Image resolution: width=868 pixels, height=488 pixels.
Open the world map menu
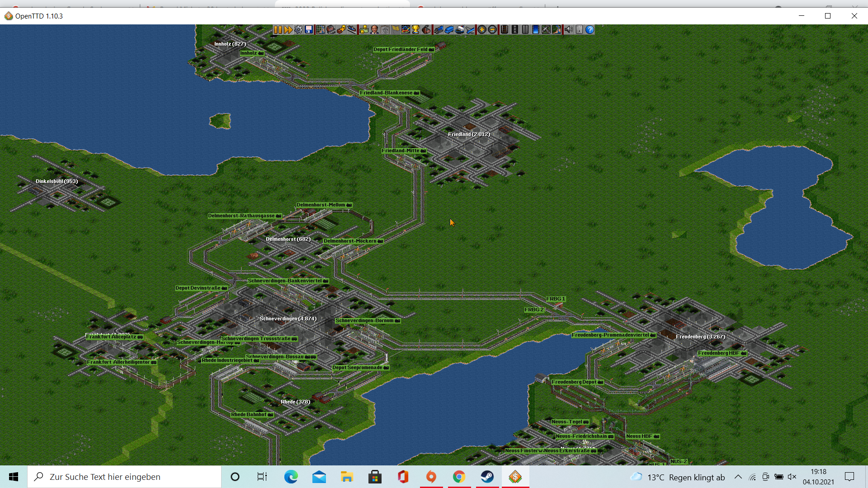tap(321, 30)
